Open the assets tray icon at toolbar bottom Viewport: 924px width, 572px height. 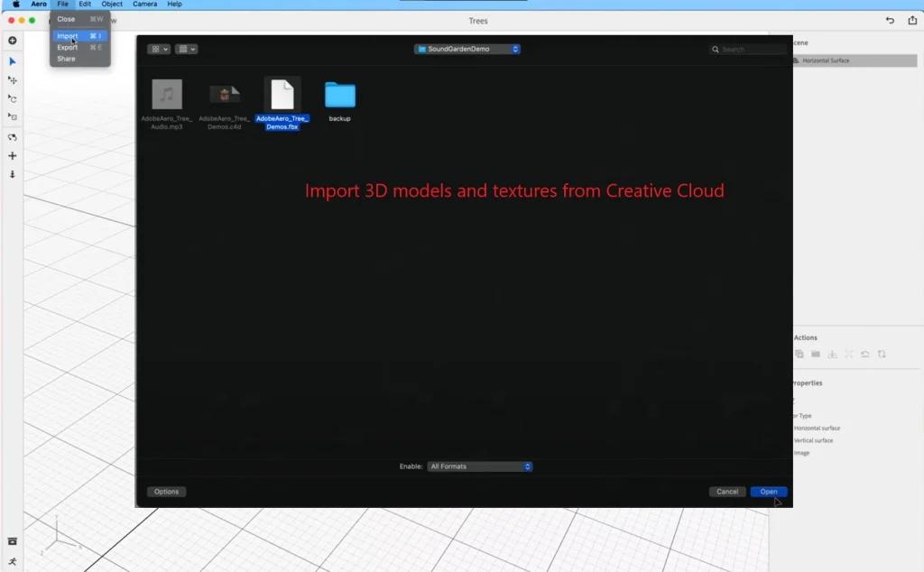13,541
